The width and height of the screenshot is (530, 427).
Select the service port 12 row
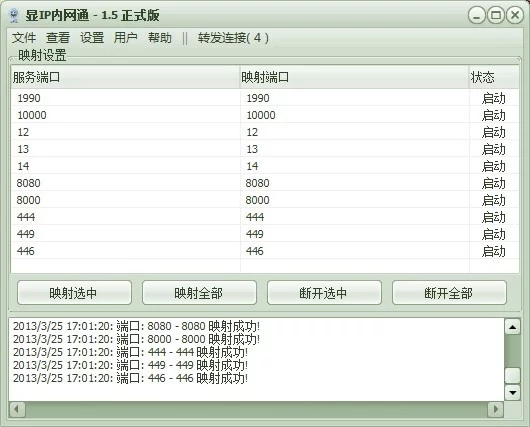pos(265,132)
